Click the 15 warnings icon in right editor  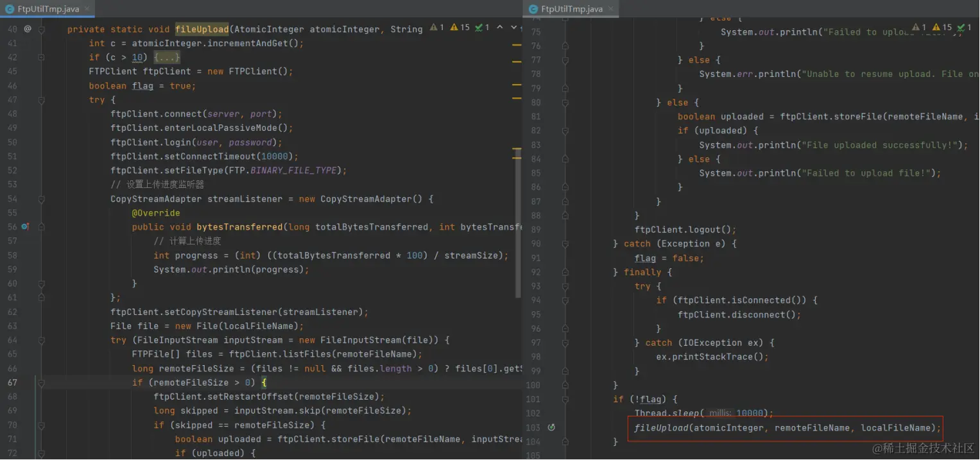coord(942,28)
